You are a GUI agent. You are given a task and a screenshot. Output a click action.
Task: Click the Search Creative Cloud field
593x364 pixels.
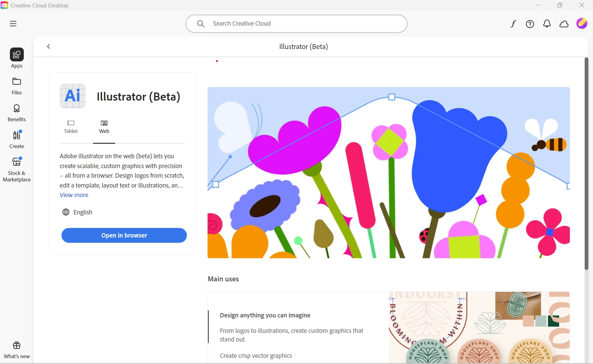pos(296,24)
